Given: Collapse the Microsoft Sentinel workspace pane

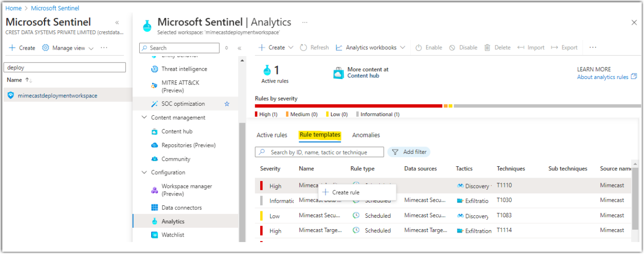Looking at the screenshot, I should [117, 23].
